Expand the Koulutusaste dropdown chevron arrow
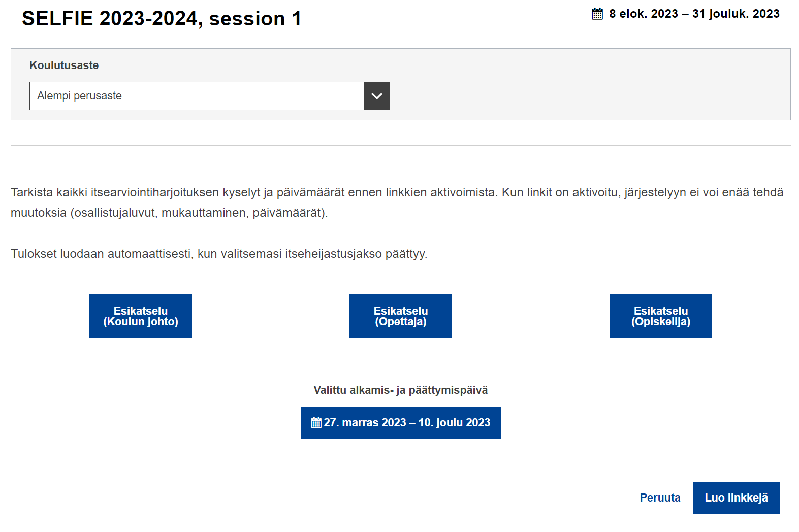Viewport: 799px width, 532px height. (x=376, y=96)
